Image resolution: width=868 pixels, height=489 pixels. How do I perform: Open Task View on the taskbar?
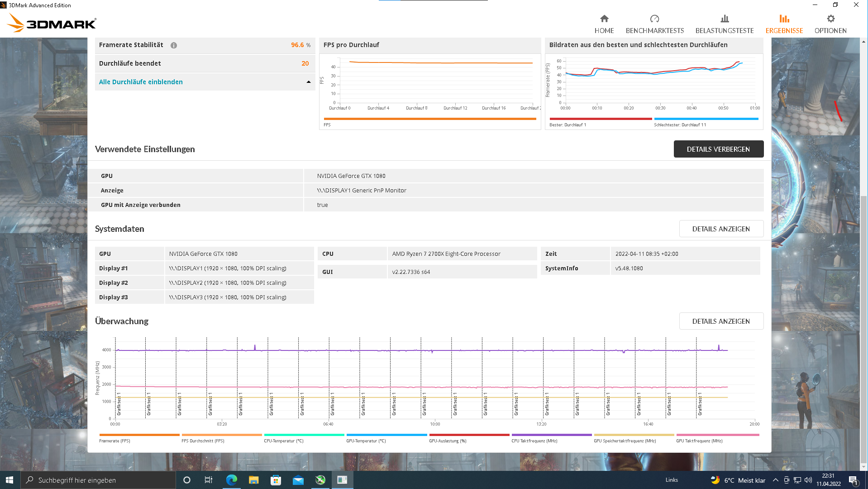point(209,480)
